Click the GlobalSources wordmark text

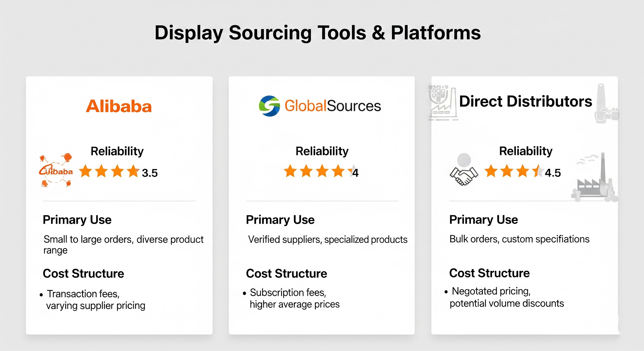pos(333,106)
